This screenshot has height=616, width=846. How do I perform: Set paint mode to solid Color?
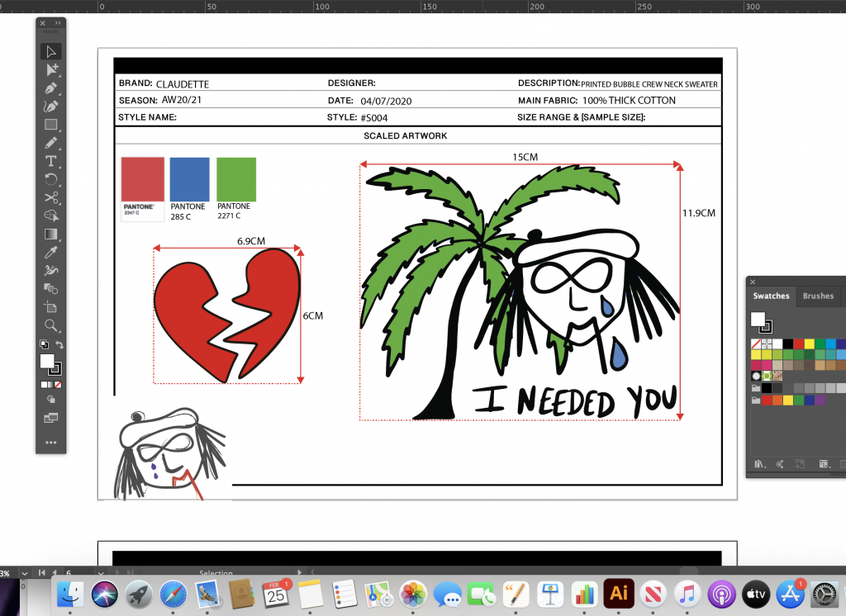(44, 385)
